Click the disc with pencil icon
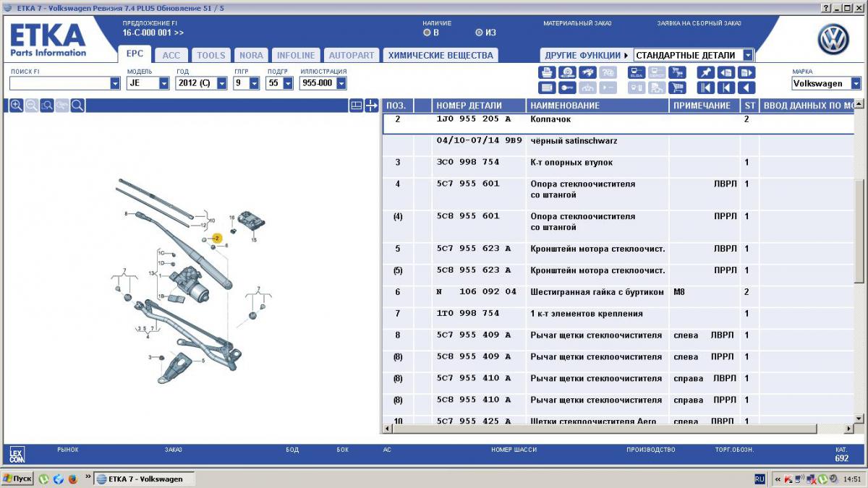 click(x=568, y=72)
